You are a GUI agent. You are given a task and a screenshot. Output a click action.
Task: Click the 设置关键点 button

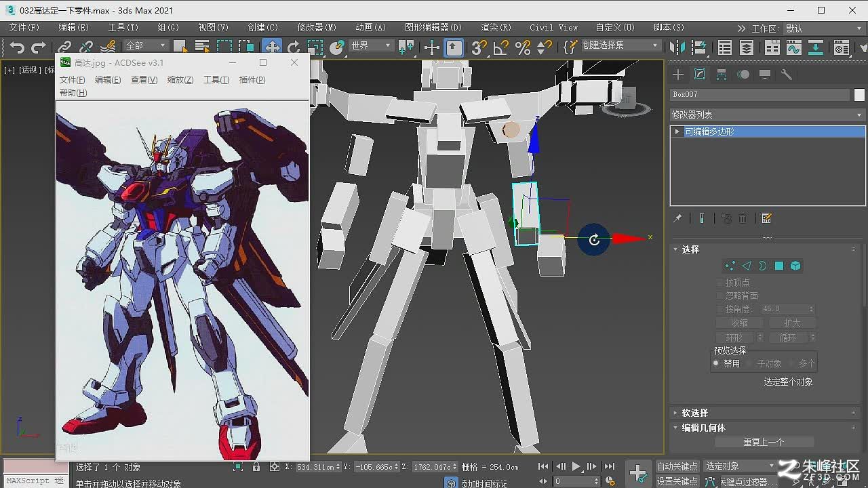[677, 481]
